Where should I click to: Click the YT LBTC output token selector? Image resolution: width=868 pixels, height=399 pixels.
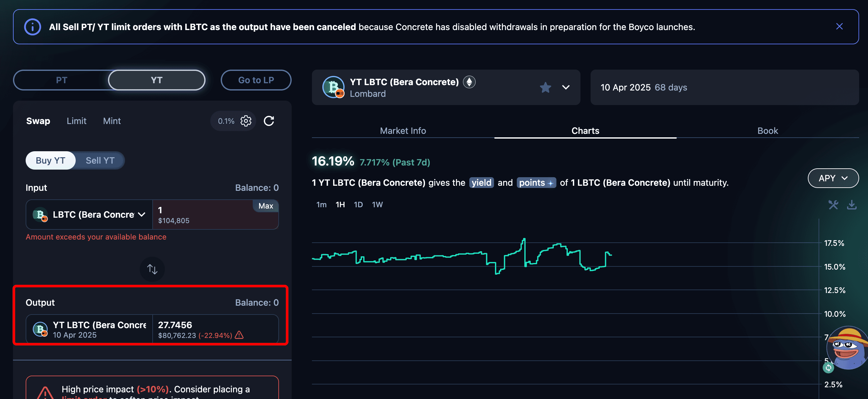(89, 329)
